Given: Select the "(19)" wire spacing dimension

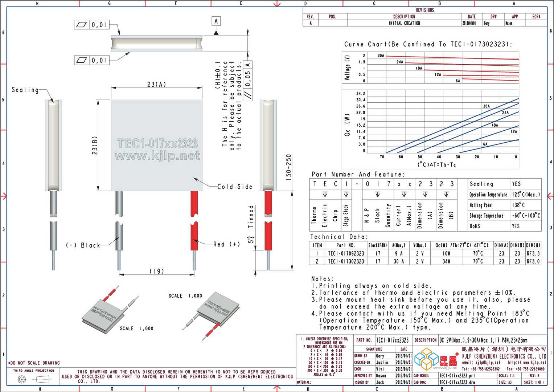Looking at the screenshot, I should pos(157,271).
